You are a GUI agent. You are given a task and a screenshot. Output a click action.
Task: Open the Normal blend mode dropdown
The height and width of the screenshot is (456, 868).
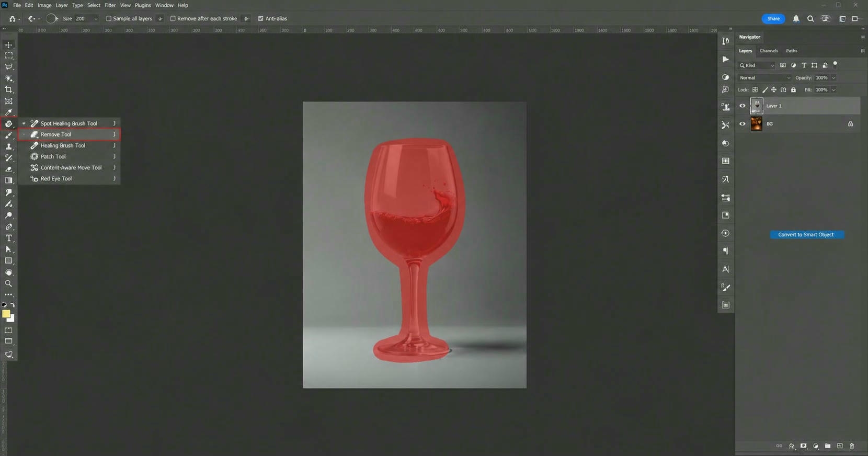pyautogui.click(x=764, y=78)
